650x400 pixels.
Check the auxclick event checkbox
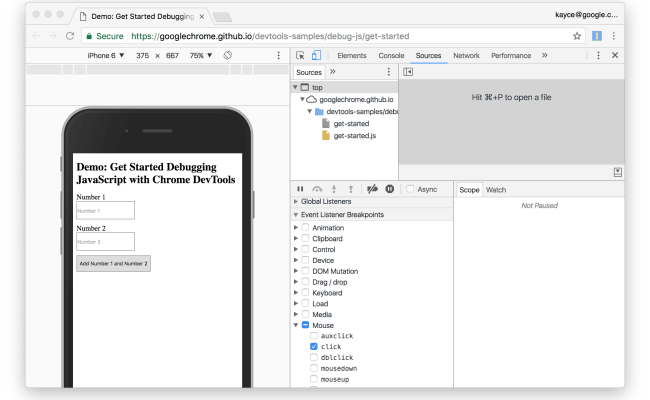point(314,335)
